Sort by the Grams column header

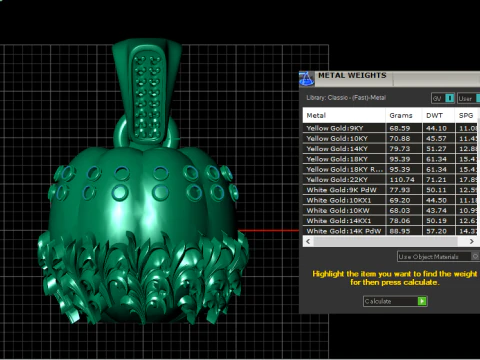coord(404,115)
